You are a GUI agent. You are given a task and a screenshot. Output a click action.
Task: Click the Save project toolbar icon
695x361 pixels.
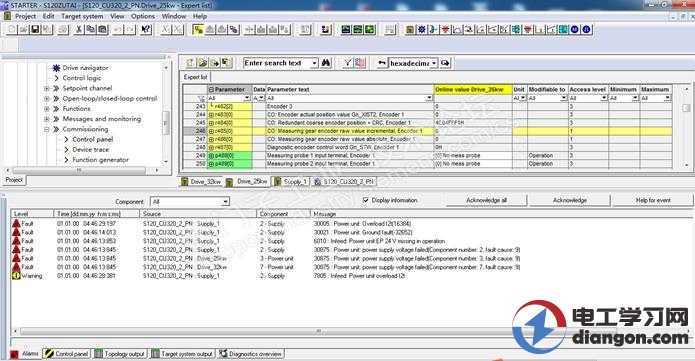coord(35,29)
